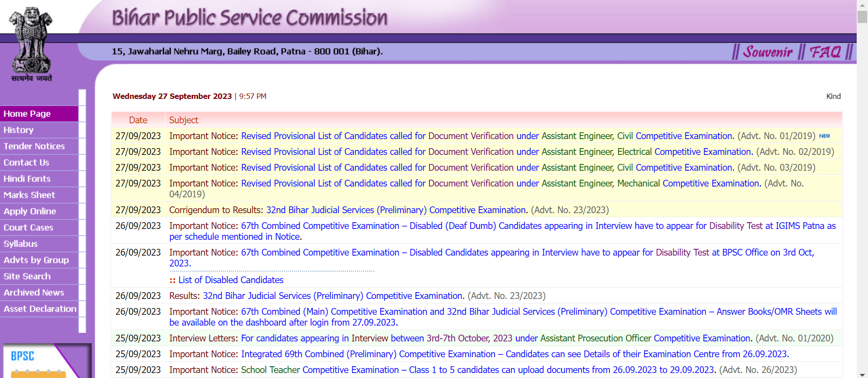
Task: View Marks Sheet section
Action: pyautogui.click(x=29, y=195)
